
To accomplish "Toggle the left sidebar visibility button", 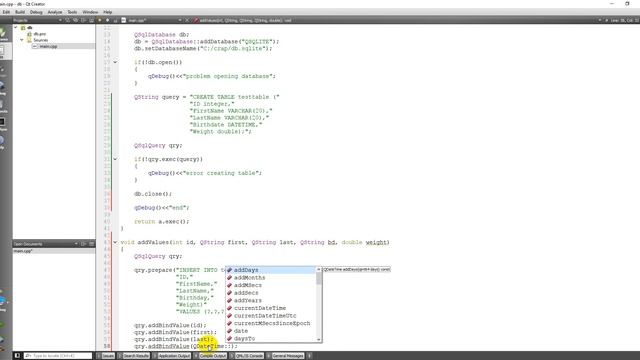I will click(17, 356).
